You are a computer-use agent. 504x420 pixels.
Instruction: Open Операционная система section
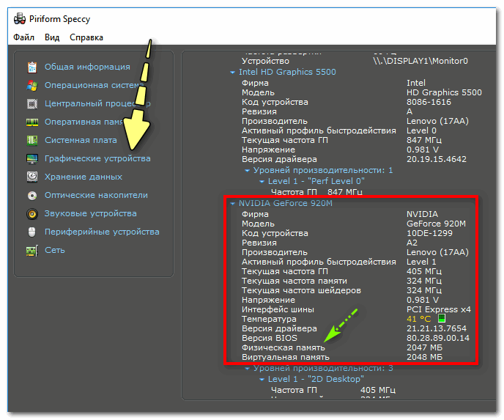coord(94,85)
